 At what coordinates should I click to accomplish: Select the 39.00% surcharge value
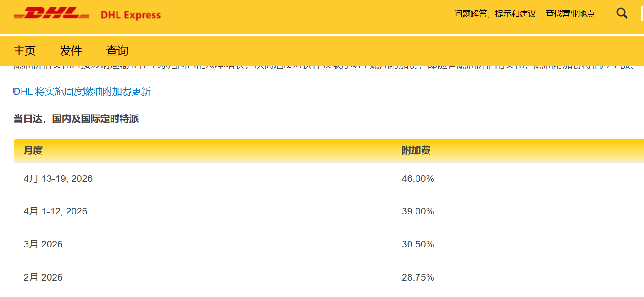coord(417,211)
